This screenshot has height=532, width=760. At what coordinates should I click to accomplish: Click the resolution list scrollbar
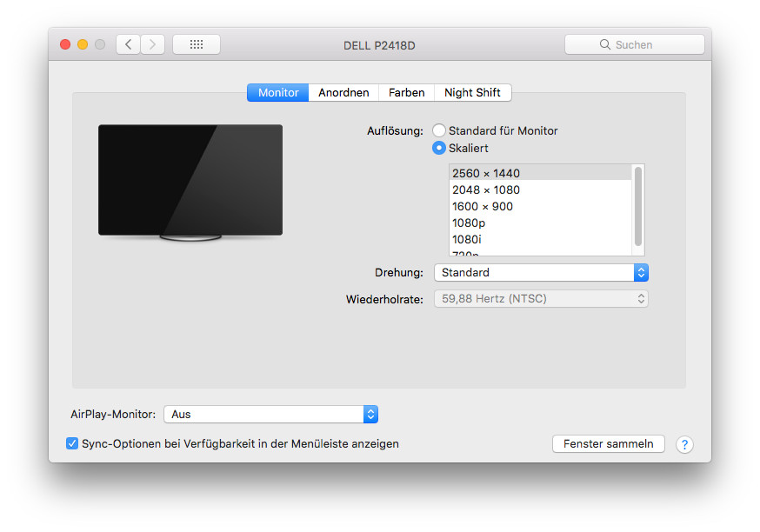point(638,207)
